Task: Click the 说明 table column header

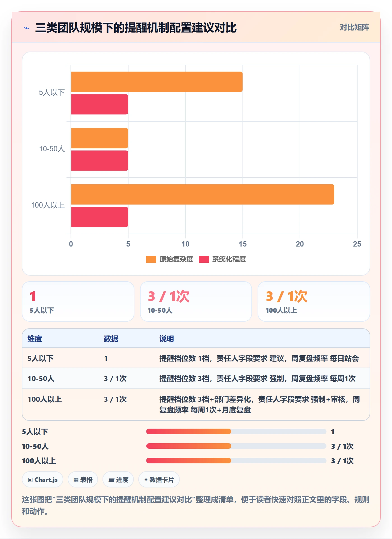Action: 167,339
